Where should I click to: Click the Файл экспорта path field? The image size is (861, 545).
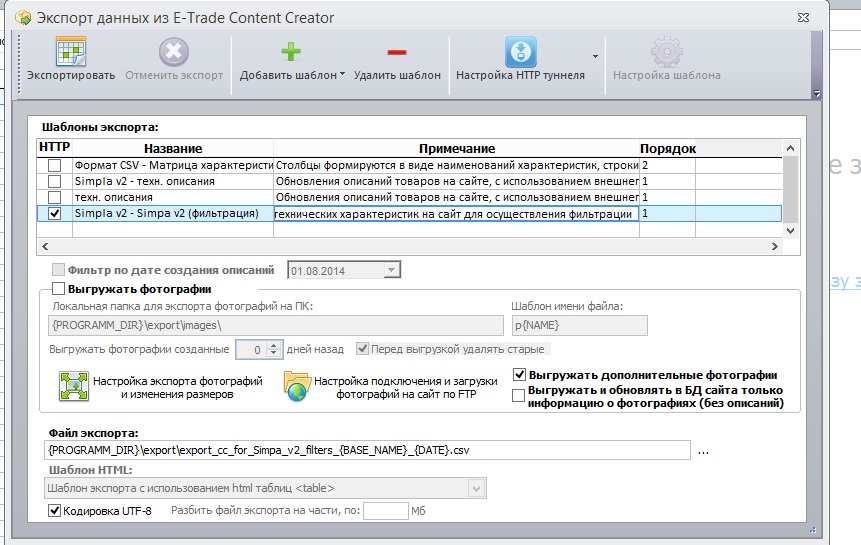click(367, 450)
